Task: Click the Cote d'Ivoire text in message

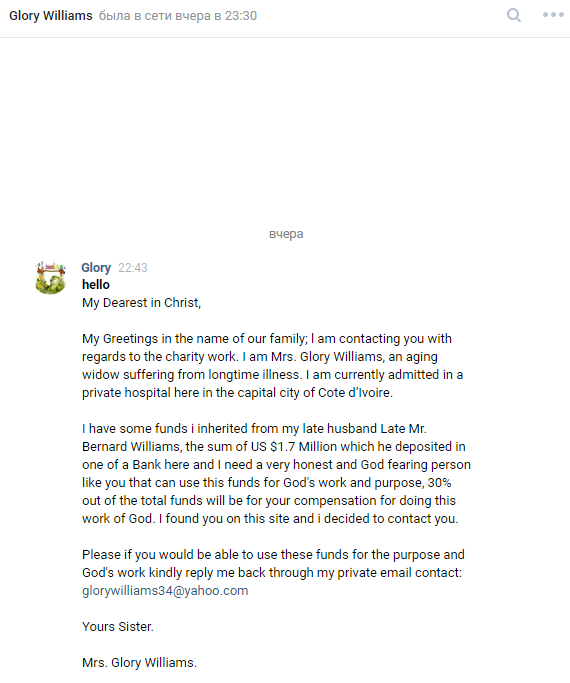Action: pos(355,392)
